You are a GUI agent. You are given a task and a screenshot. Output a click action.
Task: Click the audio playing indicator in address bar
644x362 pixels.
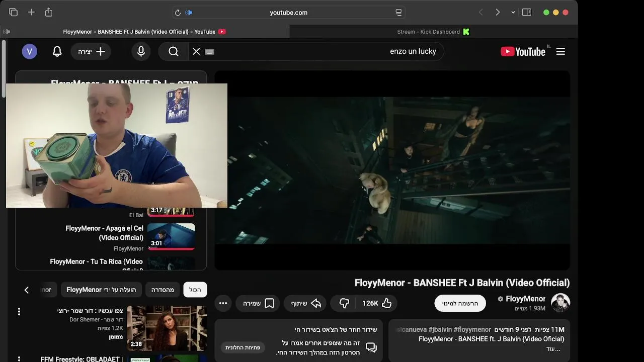[x=189, y=13]
